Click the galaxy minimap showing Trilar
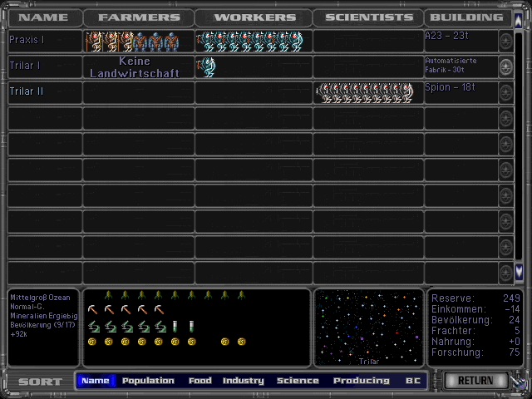Screen dimensions: 532x399 pyautogui.click(x=368, y=328)
